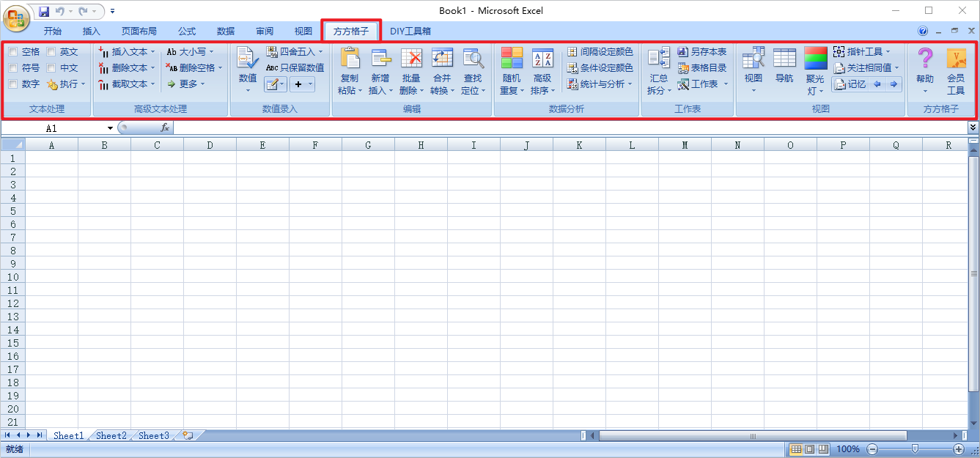Image resolution: width=980 pixels, height=458 pixels.
Task: Tick the 英文 checkbox
Action: point(51,52)
